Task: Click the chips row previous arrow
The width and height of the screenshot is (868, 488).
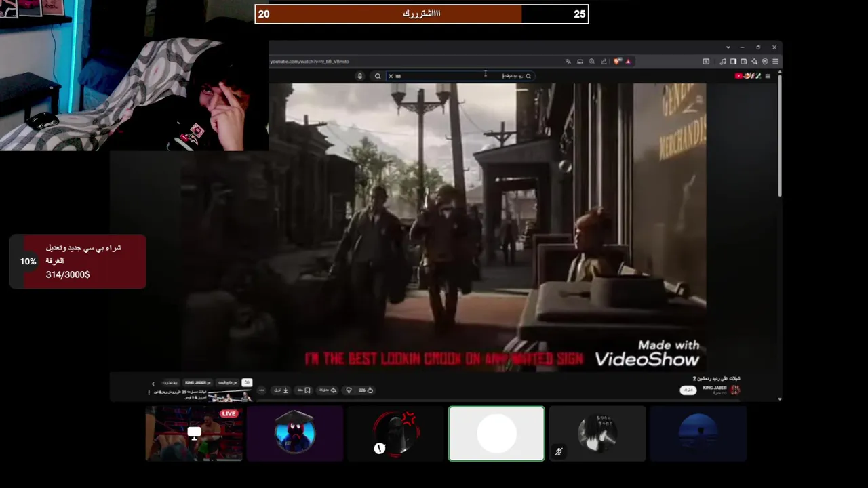Action: (153, 384)
